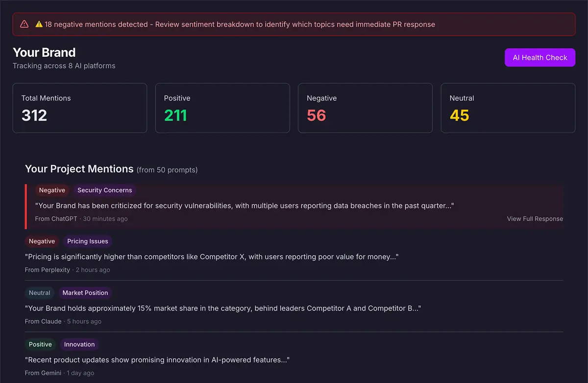The width and height of the screenshot is (588, 383).
Task: Click the Negative tag beside Pricing Issues
Action: (x=42, y=241)
